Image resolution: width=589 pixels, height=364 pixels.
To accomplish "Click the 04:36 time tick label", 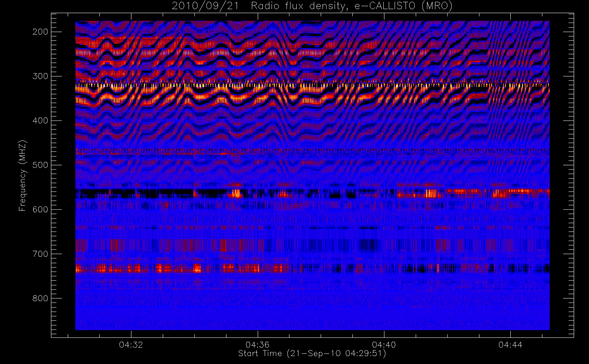I will [x=257, y=345].
